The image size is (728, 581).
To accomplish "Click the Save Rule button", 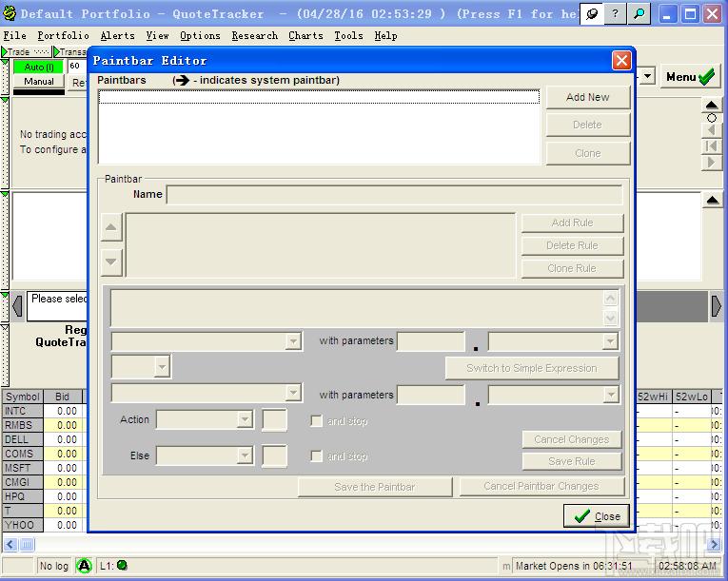I will [x=572, y=461].
